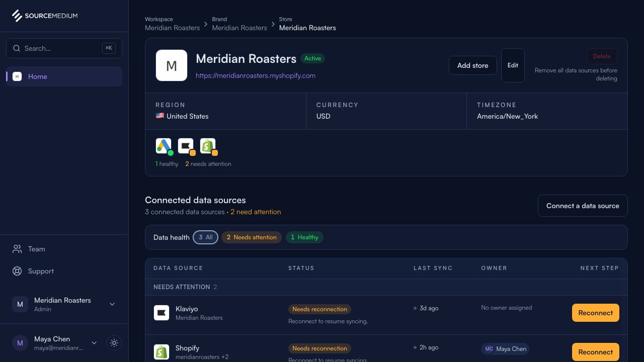This screenshot has height=362, width=644.
Task: Open the Team page
Action: point(64,249)
